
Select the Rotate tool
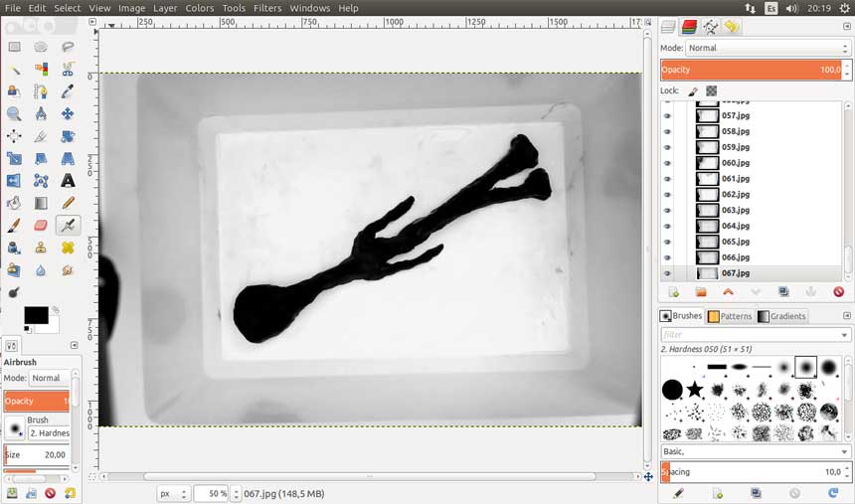(x=68, y=136)
